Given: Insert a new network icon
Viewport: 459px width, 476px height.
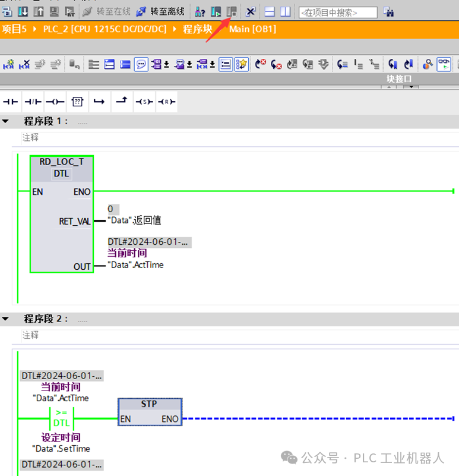Looking at the screenshot, I should (x=8, y=64).
